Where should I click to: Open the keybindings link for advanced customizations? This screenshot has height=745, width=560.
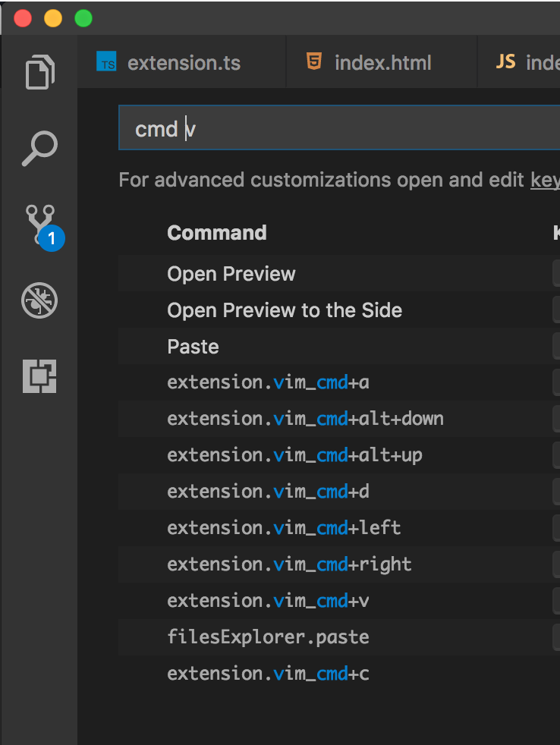click(545, 180)
